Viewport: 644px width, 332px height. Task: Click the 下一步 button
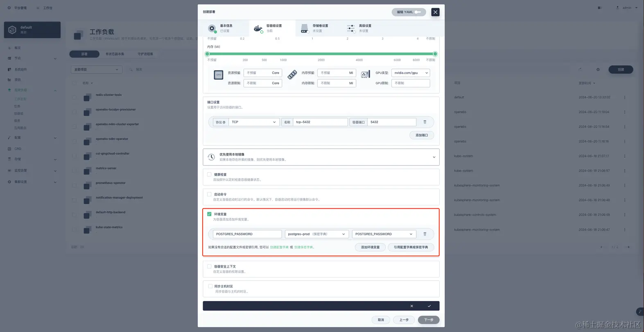[429, 320]
